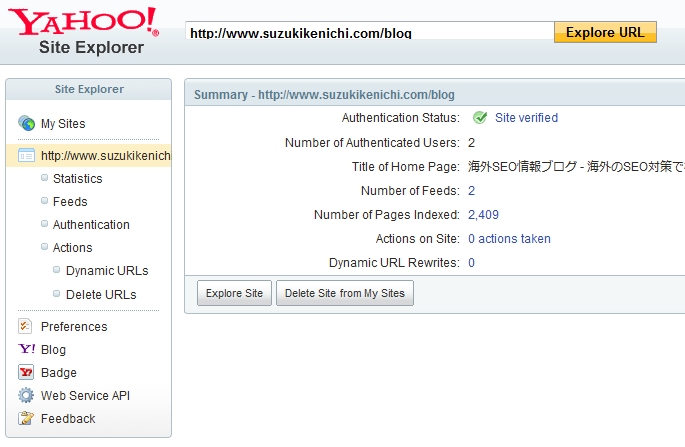The height and width of the screenshot is (447, 685).
Task: Click the Preferences checklist icon
Action: (x=25, y=326)
